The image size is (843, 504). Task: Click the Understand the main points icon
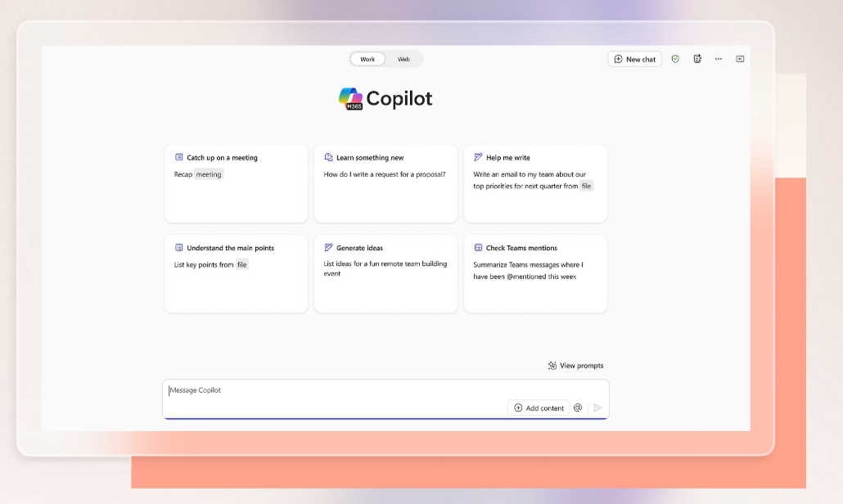[x=178, y=248]
